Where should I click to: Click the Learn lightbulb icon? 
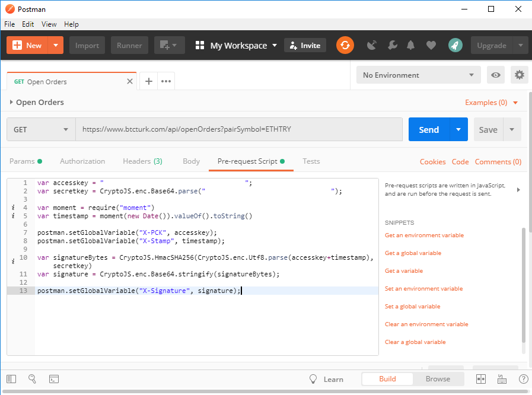pos(313,379)
